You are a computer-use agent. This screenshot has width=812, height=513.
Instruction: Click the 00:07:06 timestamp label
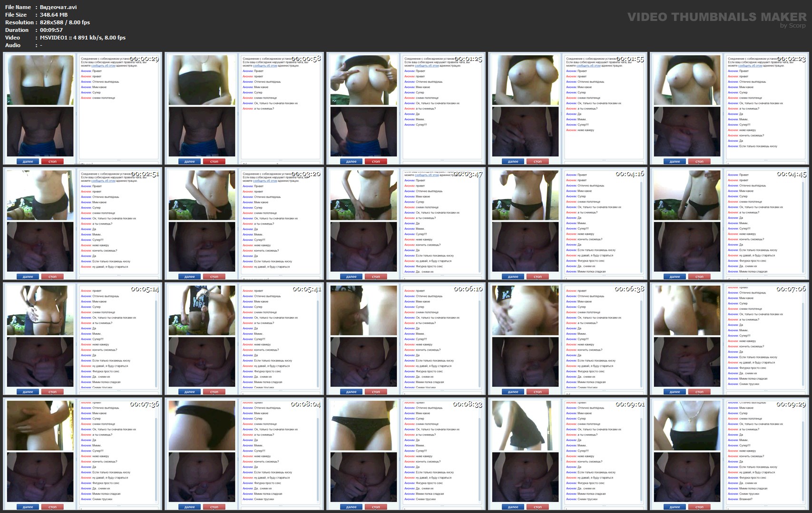point(791,289)
